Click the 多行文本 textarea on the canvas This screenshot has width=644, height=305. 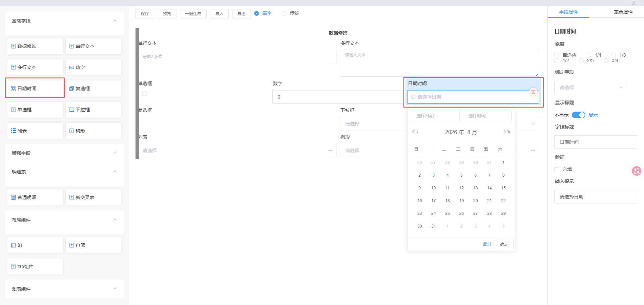[439, 63]
